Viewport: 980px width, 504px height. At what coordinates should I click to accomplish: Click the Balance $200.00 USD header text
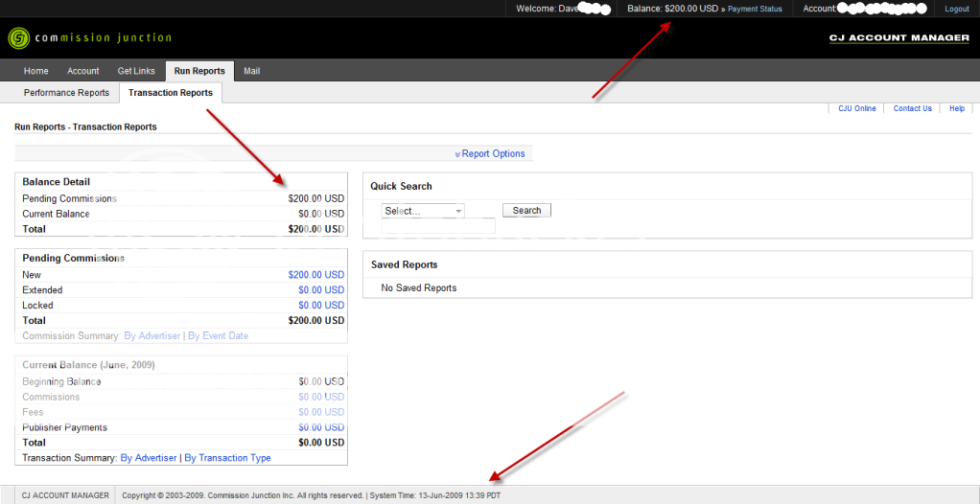click(x=672, y=9)
